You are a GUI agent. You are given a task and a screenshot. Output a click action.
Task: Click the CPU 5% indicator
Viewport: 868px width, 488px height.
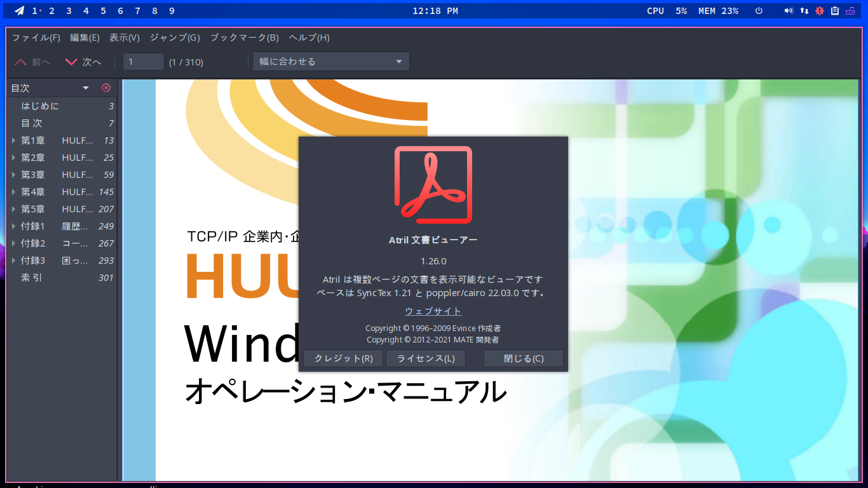tap(667, 11)
